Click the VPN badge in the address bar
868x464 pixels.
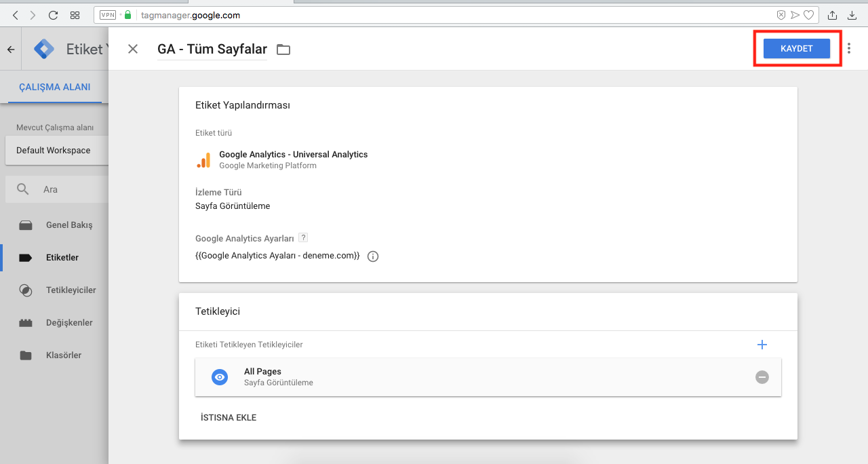pos(108,15)
